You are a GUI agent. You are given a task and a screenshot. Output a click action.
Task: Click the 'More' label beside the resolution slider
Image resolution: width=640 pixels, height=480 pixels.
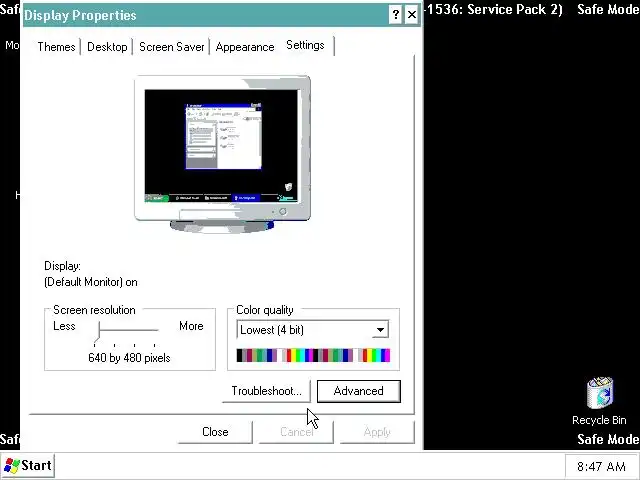click(191, 326)
